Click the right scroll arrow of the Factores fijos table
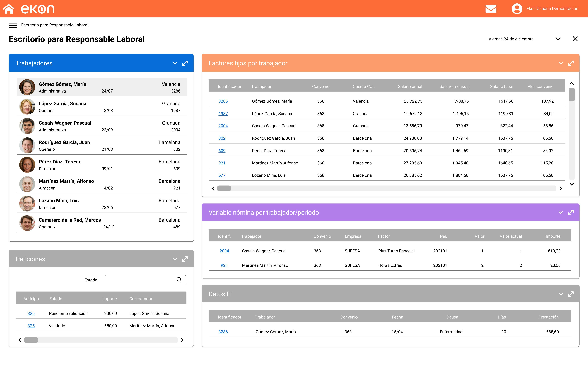588x367 pixels. (x=561, y=188)
